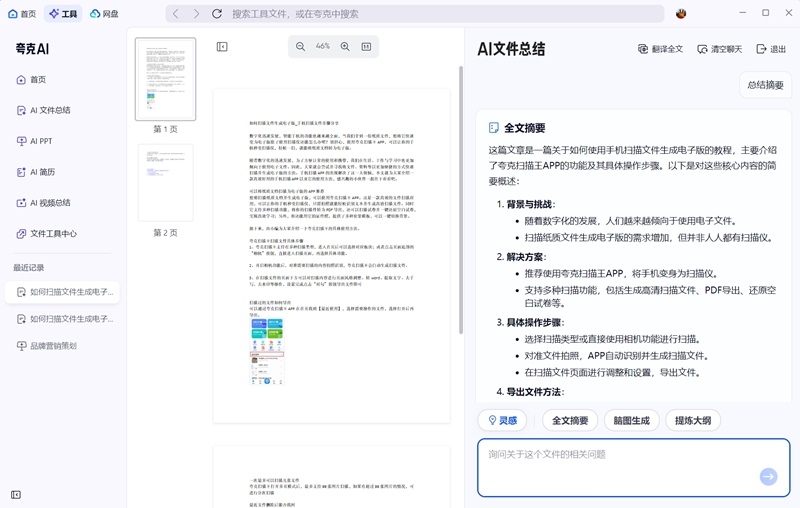
Task: Click screenshot image in document page
Action: coord(267,351)
